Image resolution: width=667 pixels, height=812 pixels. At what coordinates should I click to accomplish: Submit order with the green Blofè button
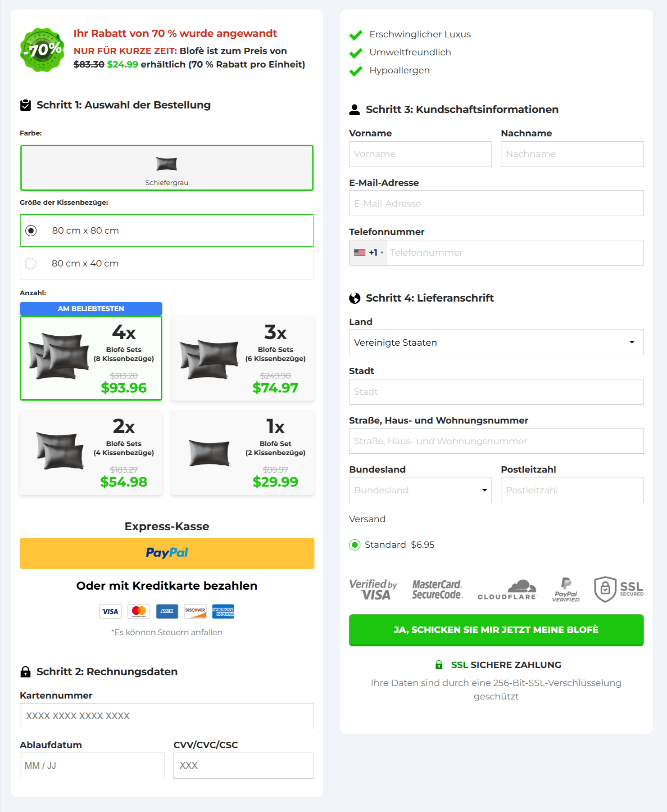(x=496, y=630)
